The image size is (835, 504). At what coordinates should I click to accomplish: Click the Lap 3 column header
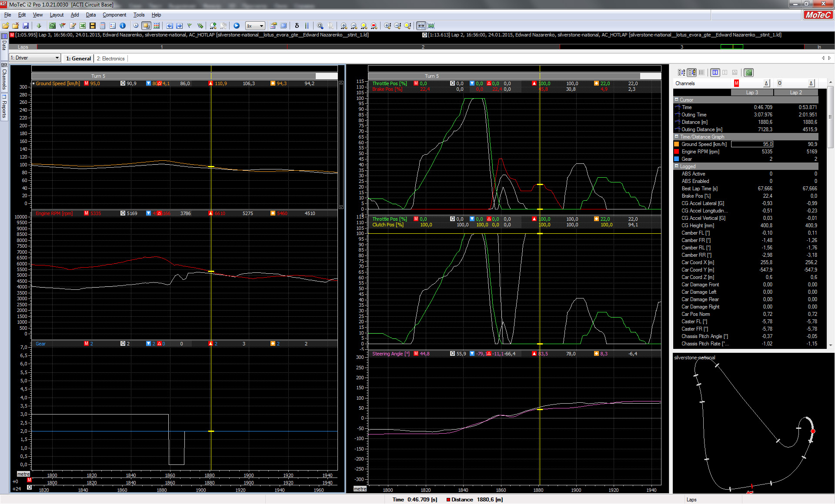[x=752, y=92]
